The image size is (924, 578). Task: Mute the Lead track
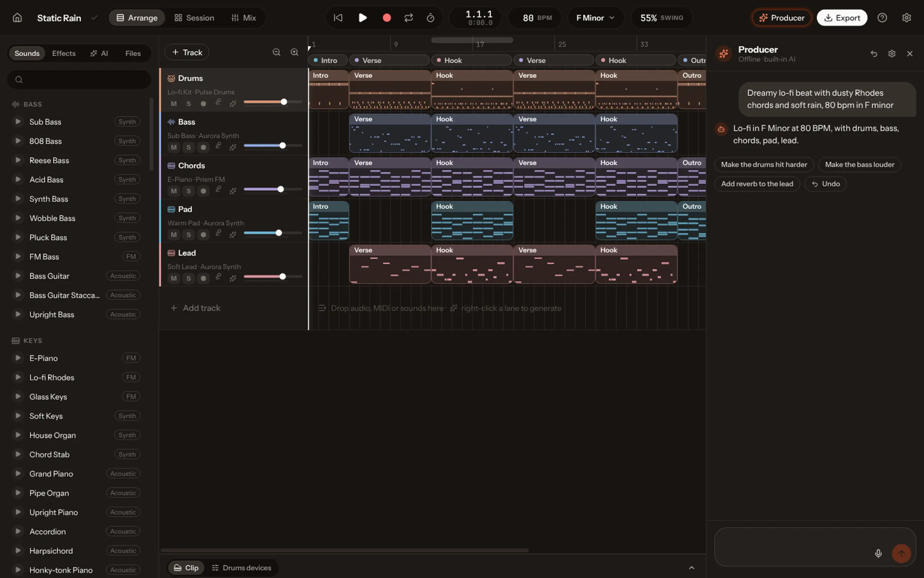pos(174,278)
